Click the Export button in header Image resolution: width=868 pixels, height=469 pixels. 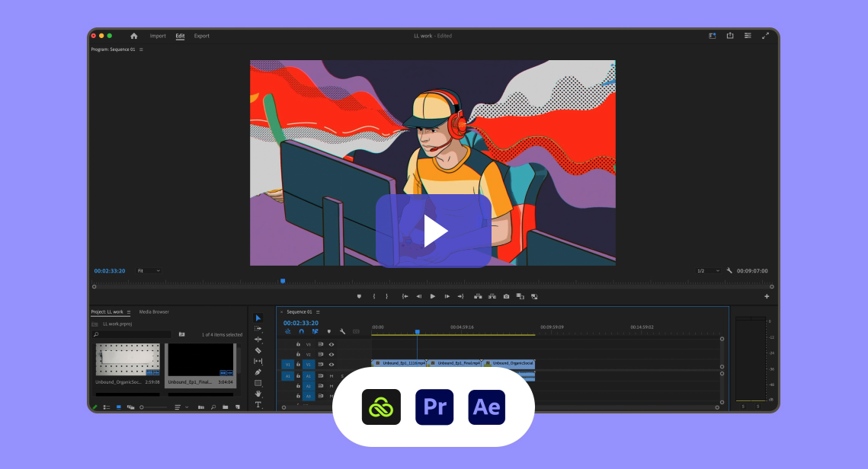(201, 36)
